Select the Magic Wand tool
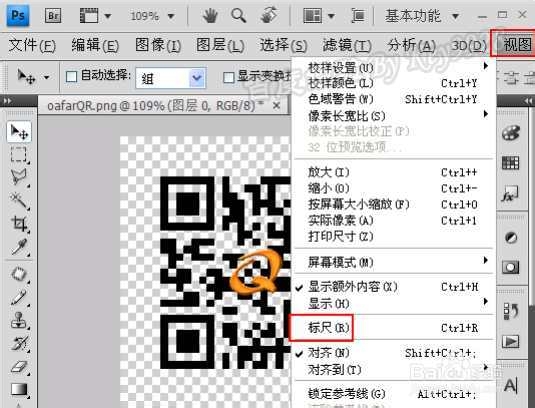This screenshot has height=408, width=535. tap(19, 200)
